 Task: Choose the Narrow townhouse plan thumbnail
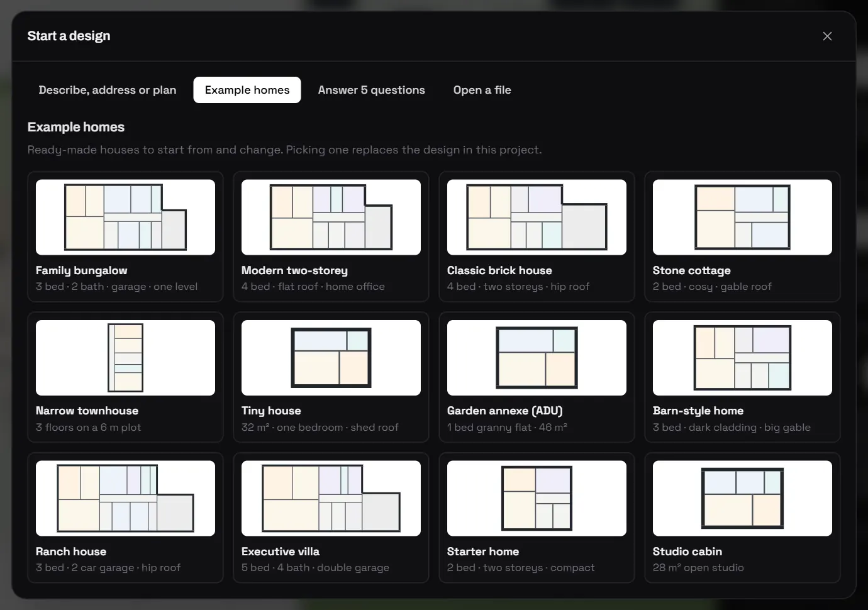125,358
